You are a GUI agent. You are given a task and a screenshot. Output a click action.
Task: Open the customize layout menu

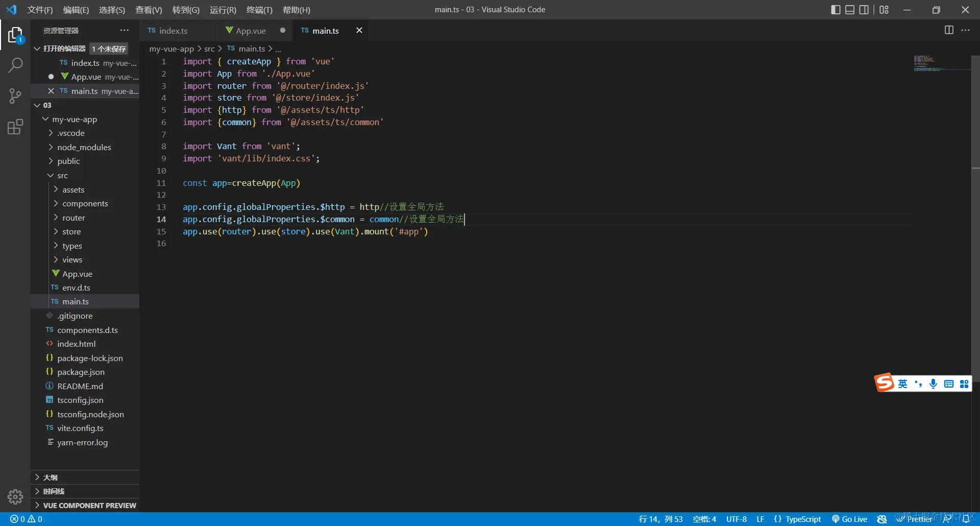[884, 10]
